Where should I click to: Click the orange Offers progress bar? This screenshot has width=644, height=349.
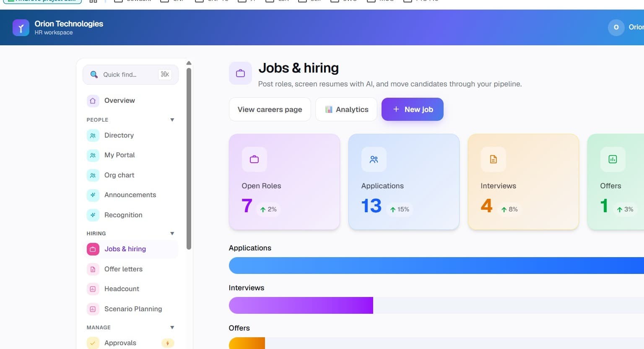coord(247,343)
